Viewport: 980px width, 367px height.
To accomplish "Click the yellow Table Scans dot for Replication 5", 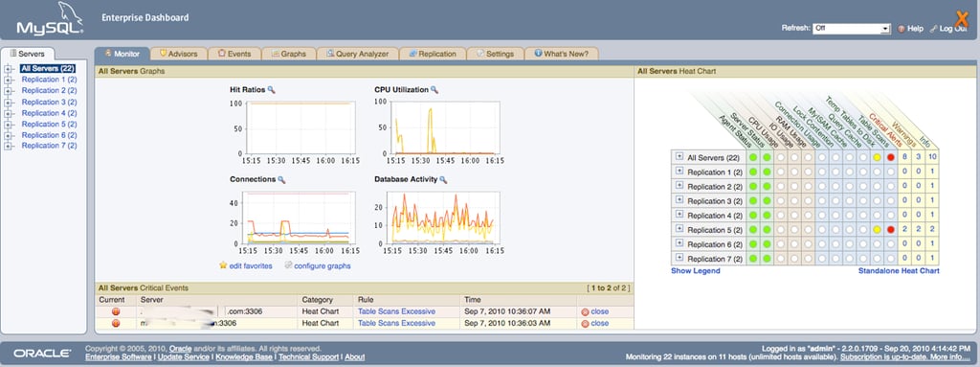I will click(877, 230).
